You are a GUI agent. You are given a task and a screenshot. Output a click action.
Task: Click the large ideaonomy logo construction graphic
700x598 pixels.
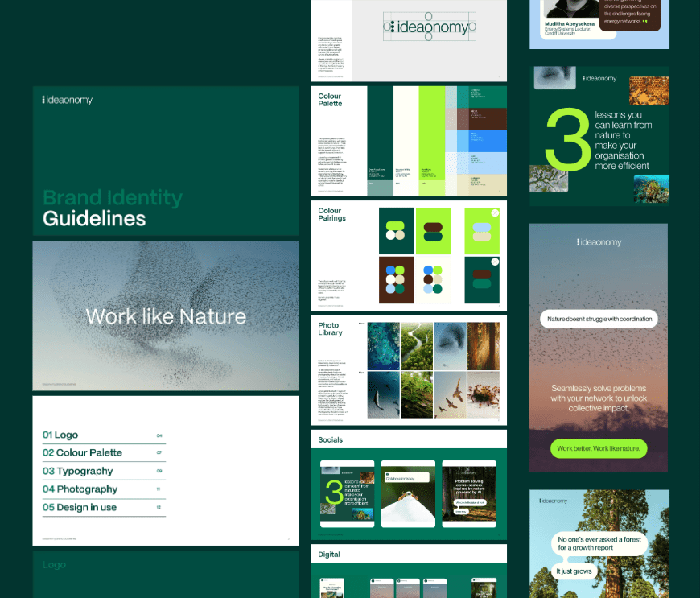429,27
